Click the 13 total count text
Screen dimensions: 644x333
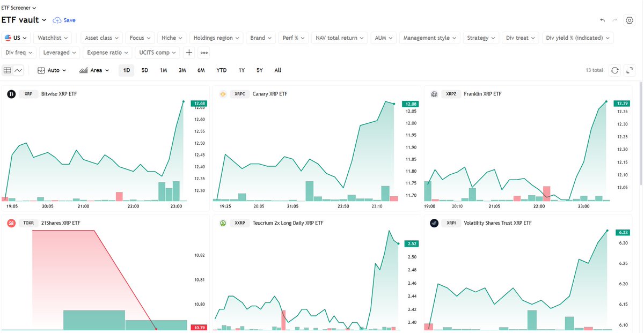(x=595, y=70)
